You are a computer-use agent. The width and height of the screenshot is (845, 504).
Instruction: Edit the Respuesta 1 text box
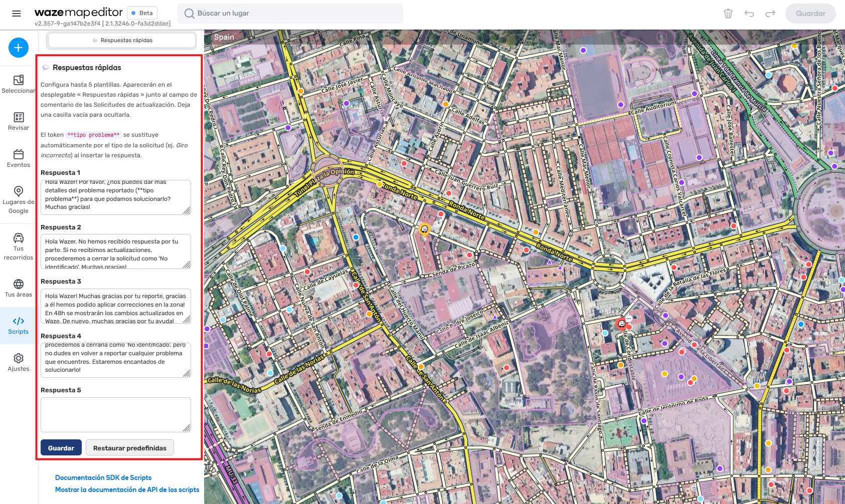click(116, 197)
